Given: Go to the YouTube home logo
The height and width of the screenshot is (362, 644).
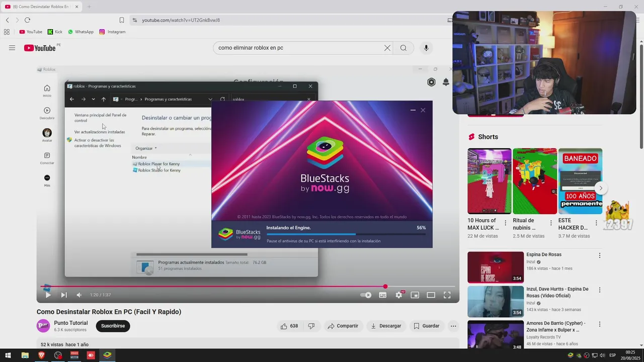Looking at the screenshot, I should click(x=40, y=48).
